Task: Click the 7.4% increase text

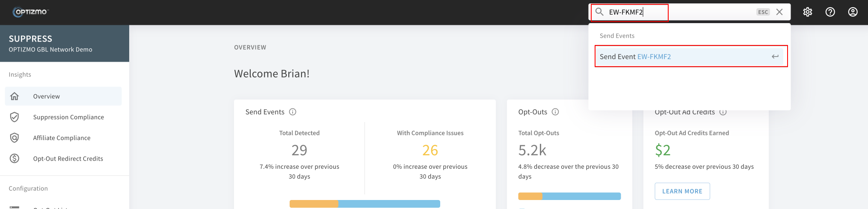Action: (299, 172)
